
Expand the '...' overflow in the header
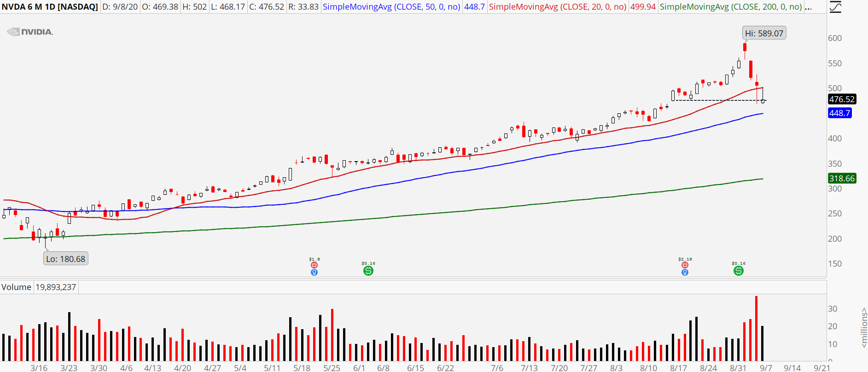808,7
